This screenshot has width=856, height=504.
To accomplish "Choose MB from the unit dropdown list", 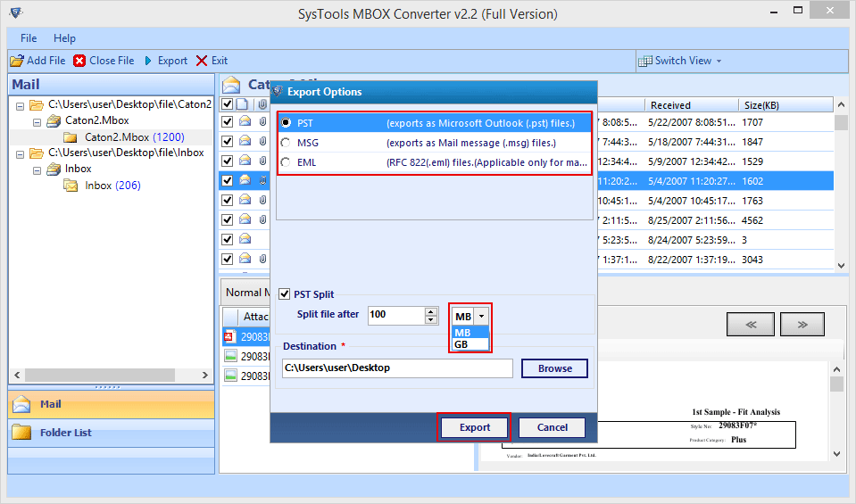I will click(470, 333).
